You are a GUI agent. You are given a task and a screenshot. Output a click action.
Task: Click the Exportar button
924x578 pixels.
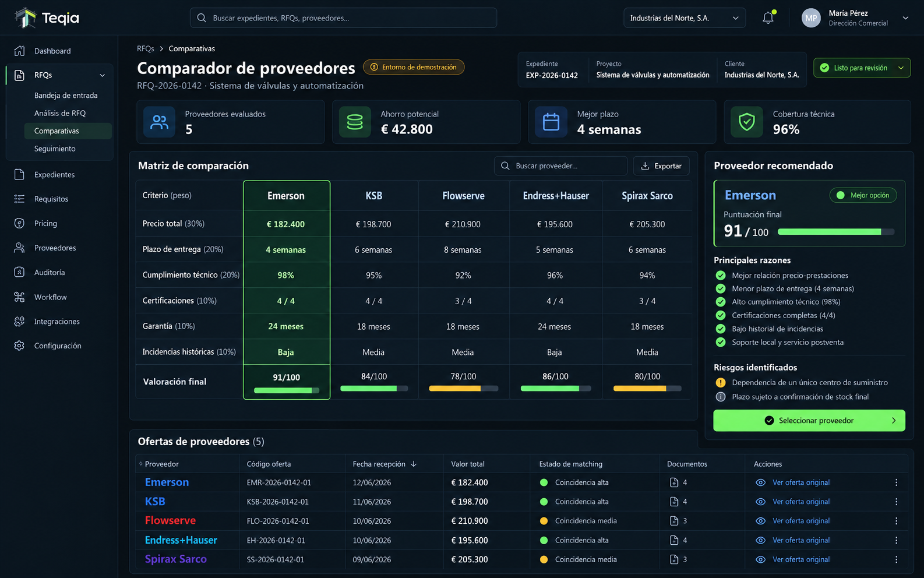tap(661, 166)
